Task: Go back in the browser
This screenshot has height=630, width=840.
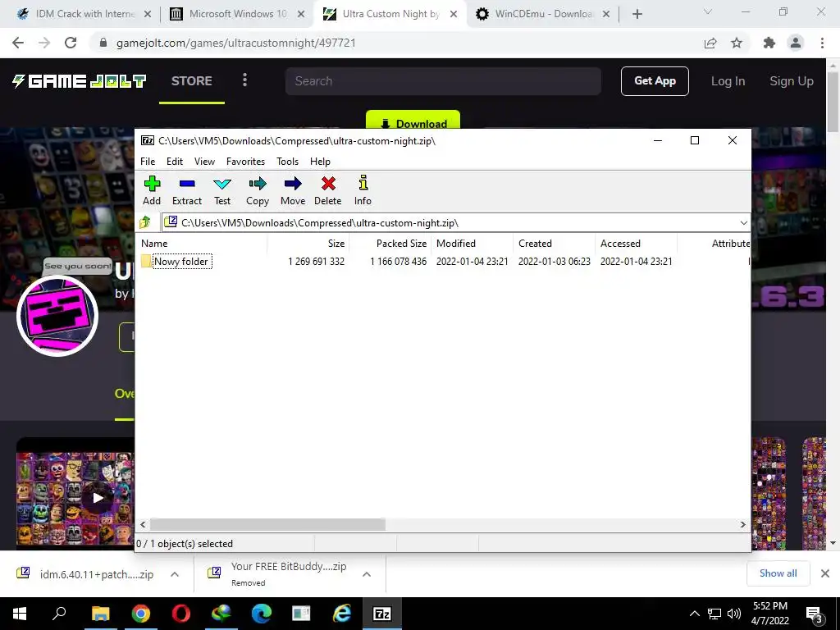Action: point(18,43)
